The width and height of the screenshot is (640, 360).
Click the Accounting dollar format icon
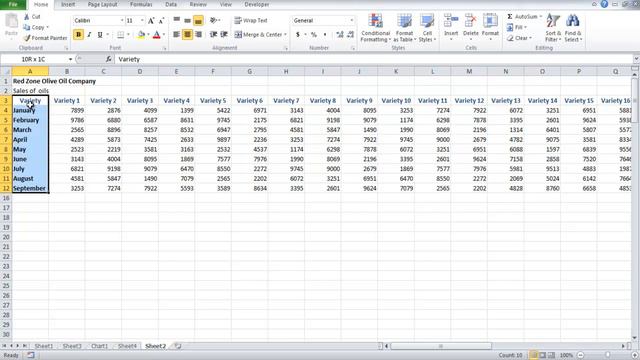(x=298, y=35)
